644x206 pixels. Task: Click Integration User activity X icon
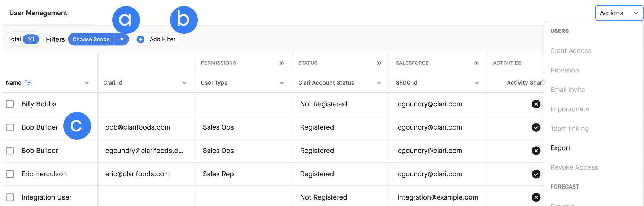pyautogui.click(x=536, y=197)
